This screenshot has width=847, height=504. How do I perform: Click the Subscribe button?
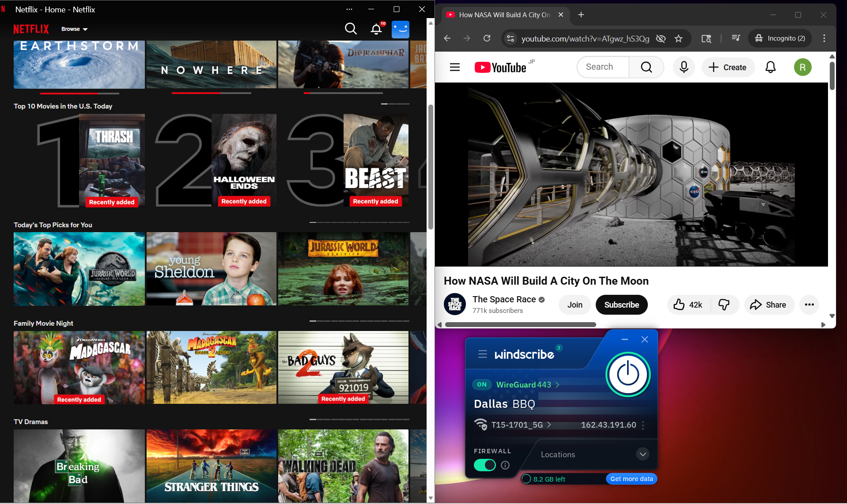coord(622,305)
